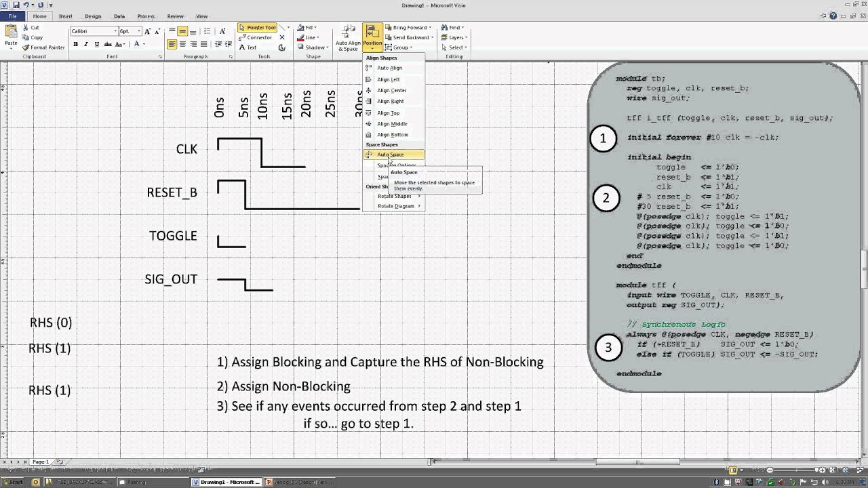Image resolution: width=868 pixels, height=488 pixels.
Task: Switch to the Review tab
Action: point(175,16)
